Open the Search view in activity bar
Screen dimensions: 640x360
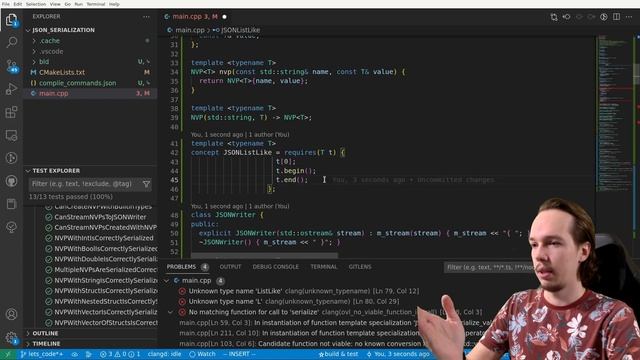11,42
